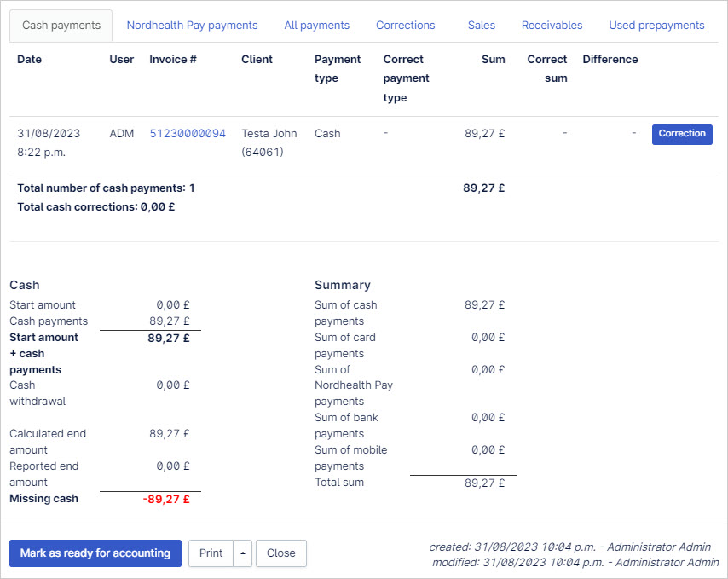Select the client name Testa John (64061)
The height and width of the screenshot is (579, 728).
pos(269,143)
